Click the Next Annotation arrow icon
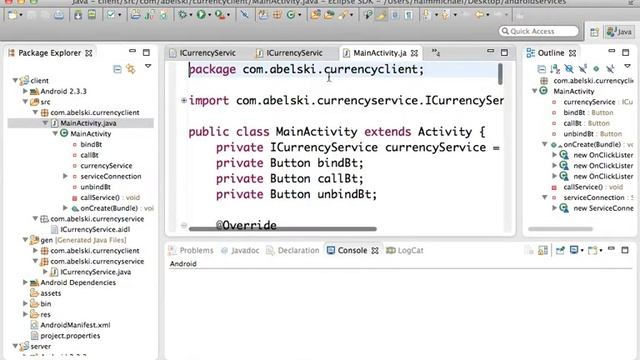640x360 pixels. click(427, 15)
